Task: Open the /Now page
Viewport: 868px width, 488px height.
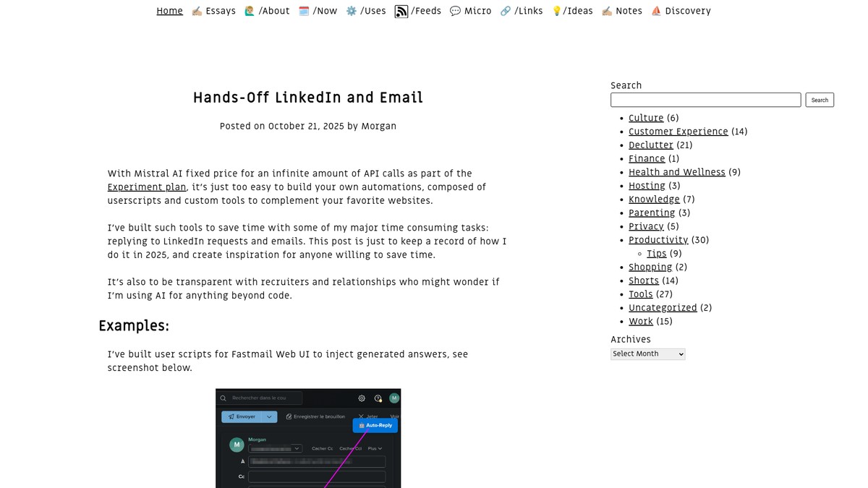Action: point(318,11)
